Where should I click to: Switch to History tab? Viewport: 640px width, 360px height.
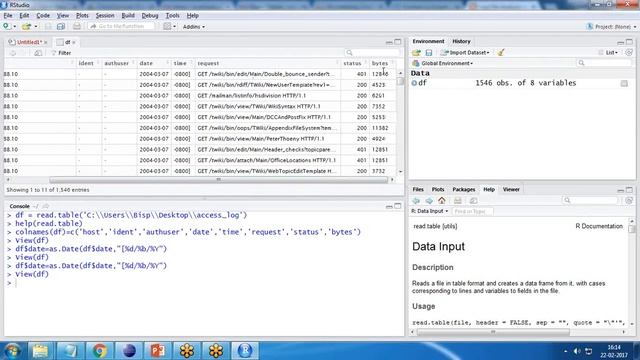click(461, 41)
